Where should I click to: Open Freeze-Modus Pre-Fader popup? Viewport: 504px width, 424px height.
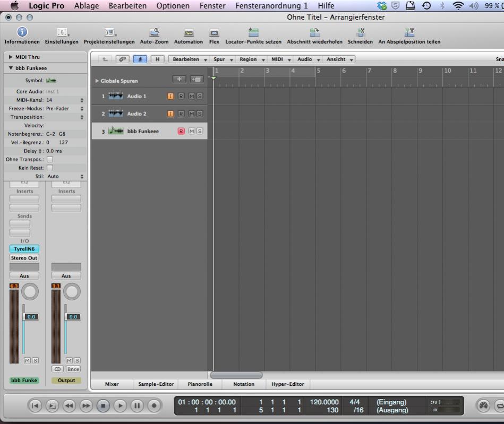click(64, 109)
